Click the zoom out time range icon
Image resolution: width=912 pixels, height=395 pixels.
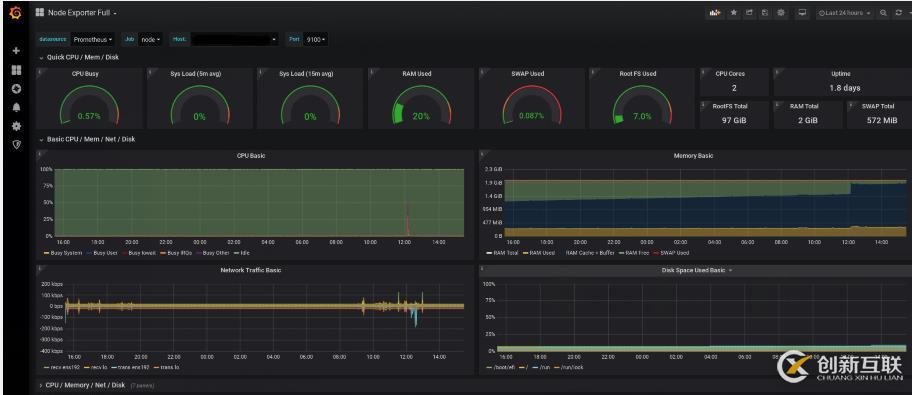884,13
